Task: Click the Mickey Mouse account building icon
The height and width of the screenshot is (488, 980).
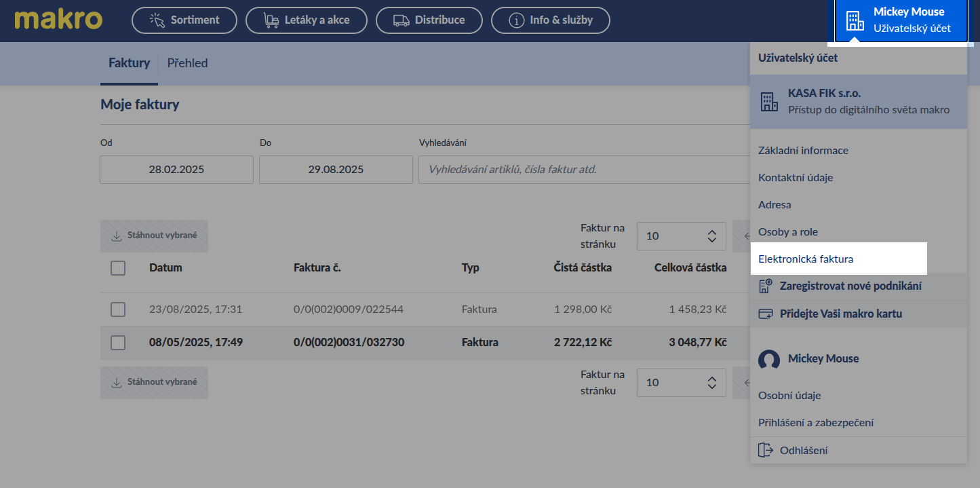Action: (855, 20)
